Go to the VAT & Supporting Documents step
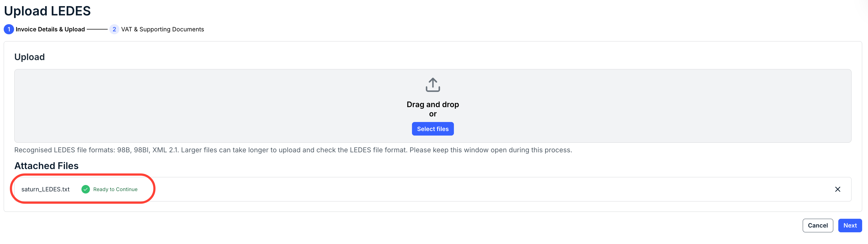Screen dimensions: 868x244 click(162, 29)
